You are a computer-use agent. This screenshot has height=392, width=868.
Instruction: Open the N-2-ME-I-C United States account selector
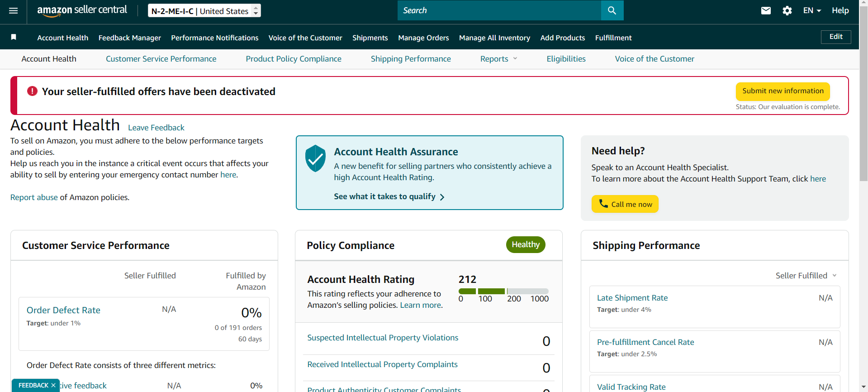[x=204, y=11]
